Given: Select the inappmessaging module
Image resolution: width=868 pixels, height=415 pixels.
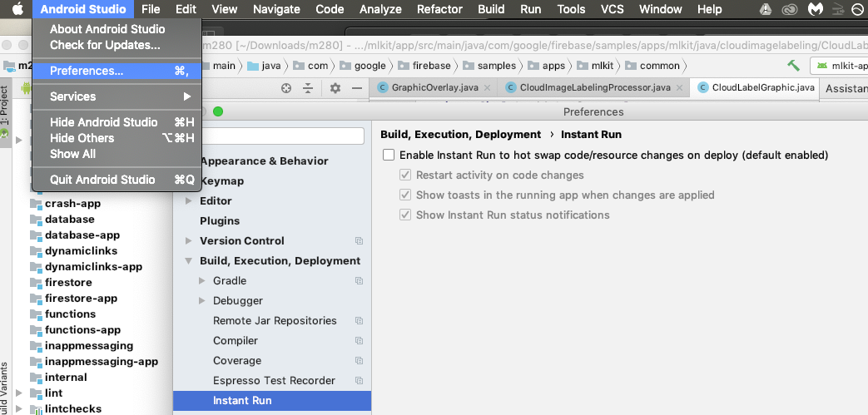Looking at the screenshot, I should [88, 346].
